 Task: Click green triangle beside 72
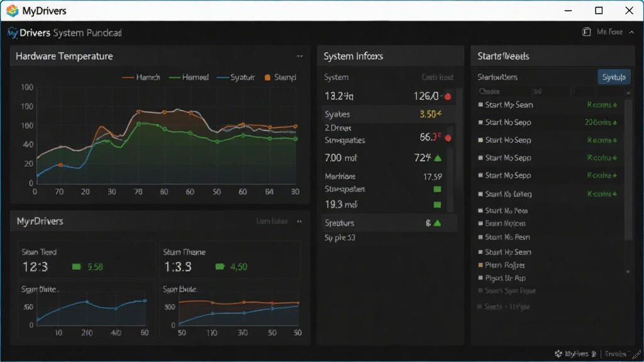(x=438, y=158)
